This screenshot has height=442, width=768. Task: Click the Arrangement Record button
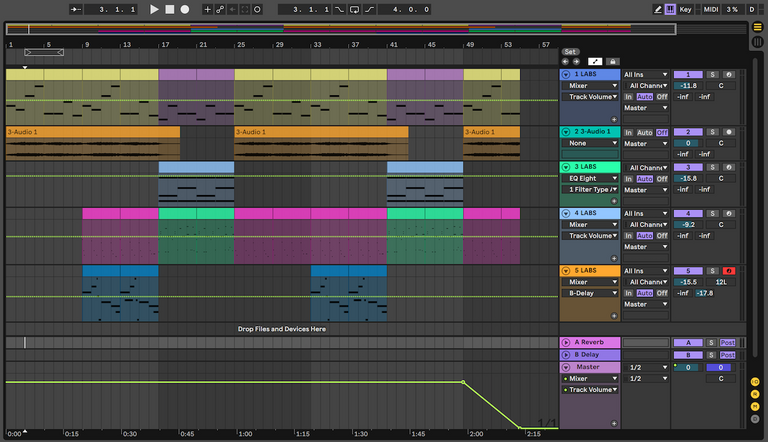coord(185,9)
